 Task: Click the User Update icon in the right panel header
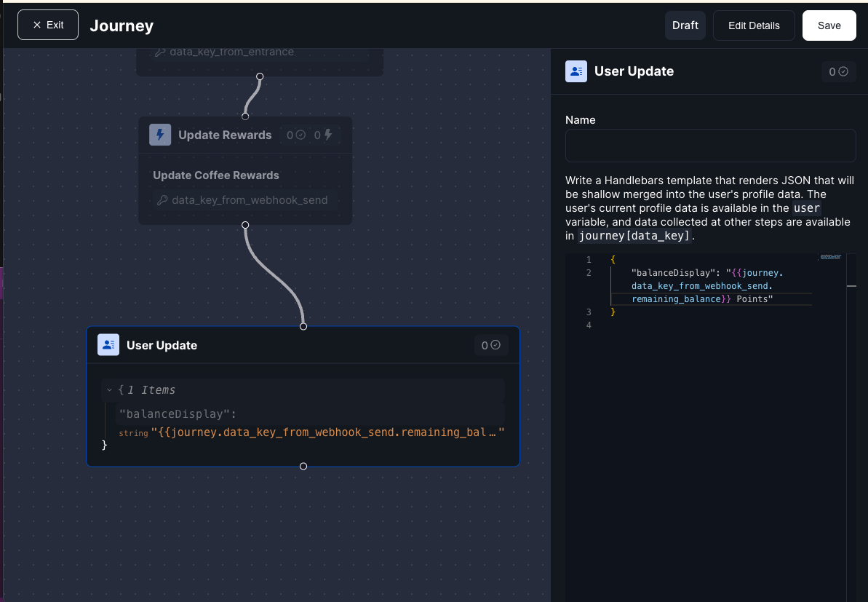576,71
